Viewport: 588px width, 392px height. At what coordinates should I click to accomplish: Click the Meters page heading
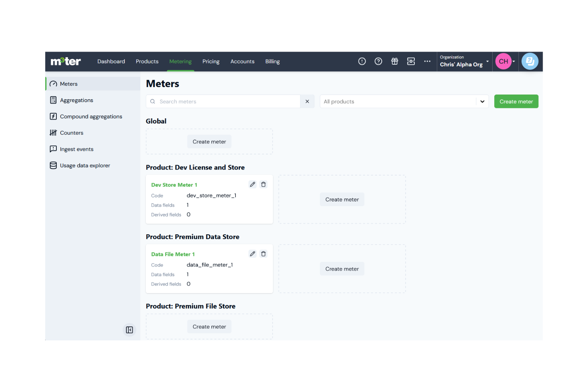162,84
